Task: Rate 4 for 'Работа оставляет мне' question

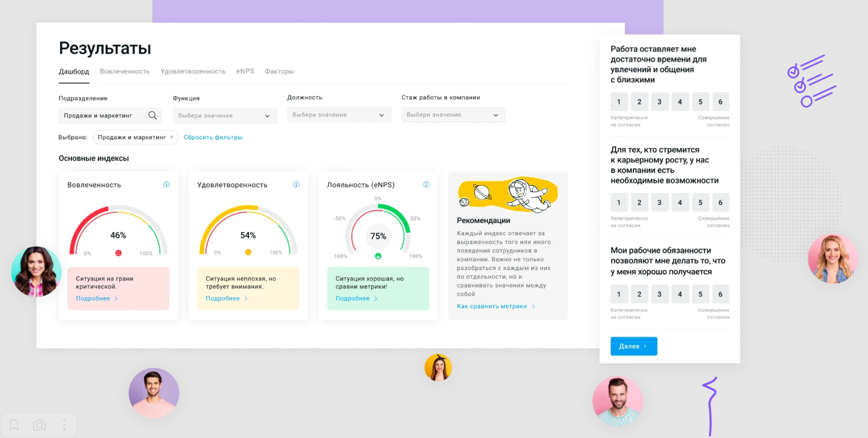Action: click(680, 102)
